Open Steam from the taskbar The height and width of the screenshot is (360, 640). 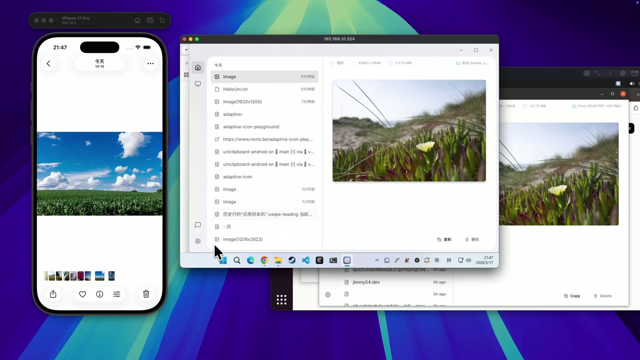click(x=292, y=260)
